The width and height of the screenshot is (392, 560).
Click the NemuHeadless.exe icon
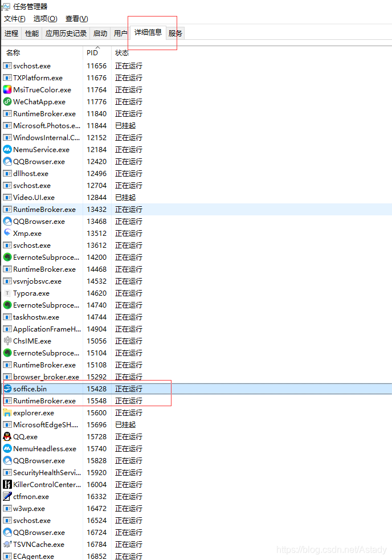pos(7,448)
